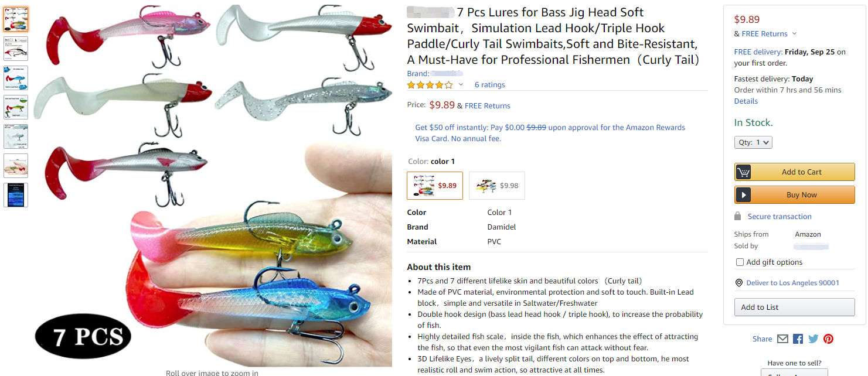Open the delivery Details link
Viewport: 868px width, 376px height.
pos(746,101)
